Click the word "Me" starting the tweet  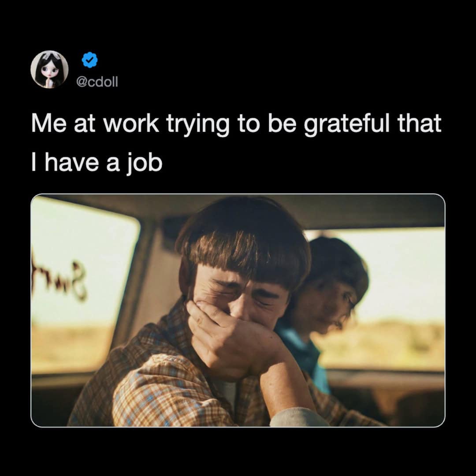(x=49, y=123)
